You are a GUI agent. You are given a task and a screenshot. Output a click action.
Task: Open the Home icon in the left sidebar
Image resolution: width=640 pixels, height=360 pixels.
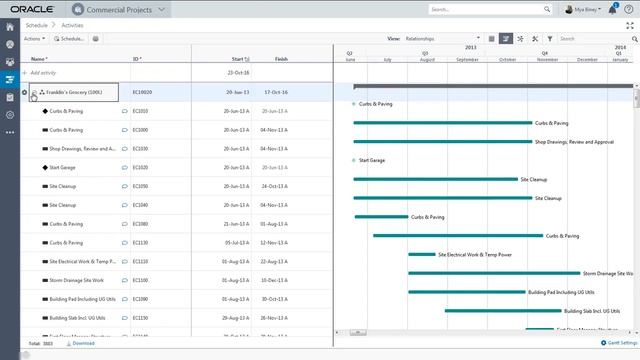click(x=10, y=27)
